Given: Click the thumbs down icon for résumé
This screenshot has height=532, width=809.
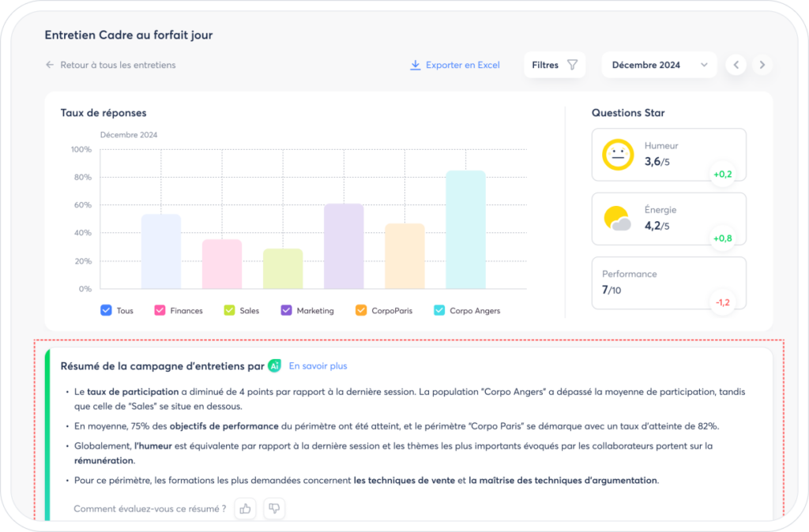Looking at the screenshot, I should (274, 509).
